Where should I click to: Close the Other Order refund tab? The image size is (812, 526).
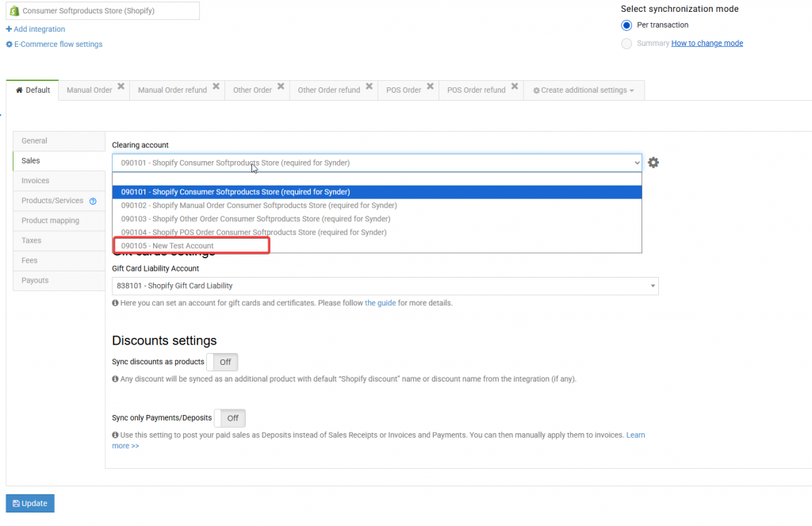point(370,86)
